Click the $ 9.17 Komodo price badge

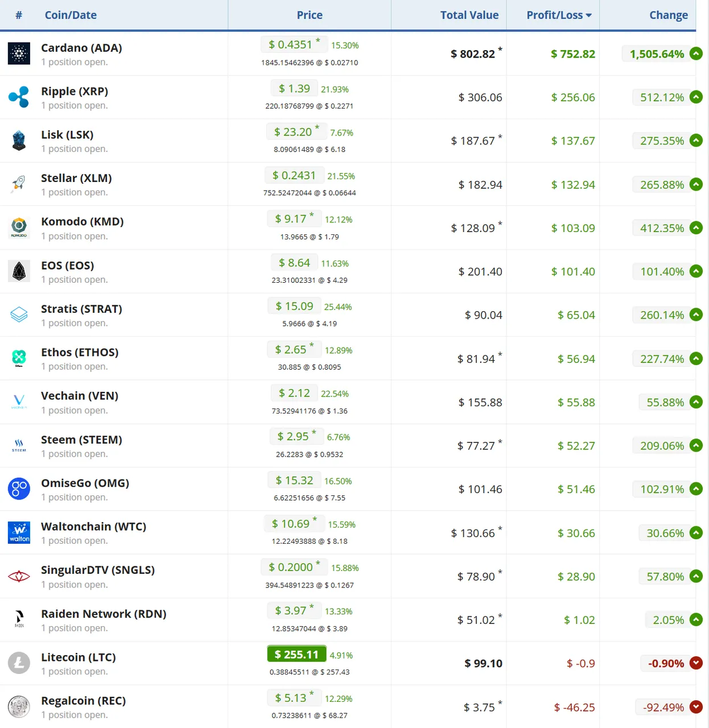click(x=294, y=219)
